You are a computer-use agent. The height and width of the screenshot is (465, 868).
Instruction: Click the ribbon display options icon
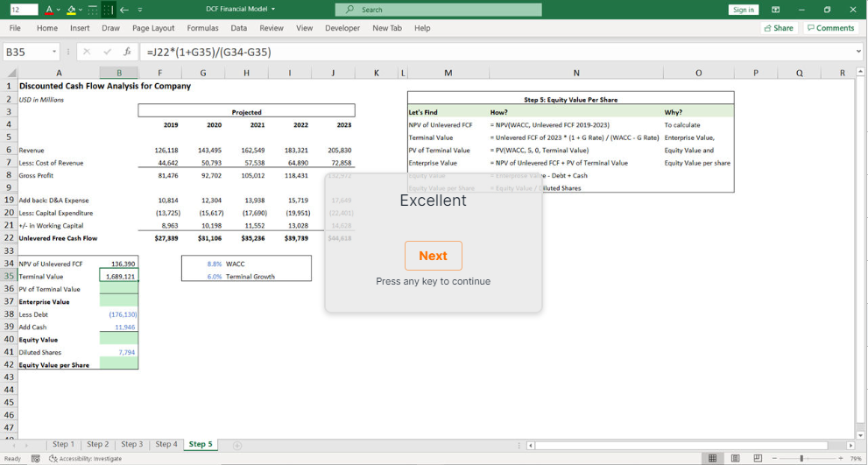tap(775, 10)
